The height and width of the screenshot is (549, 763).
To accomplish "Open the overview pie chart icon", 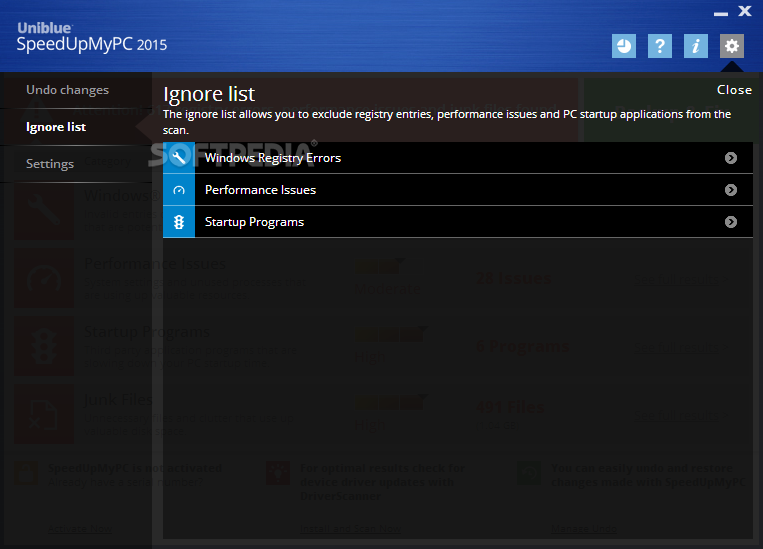I will (624, 46).
